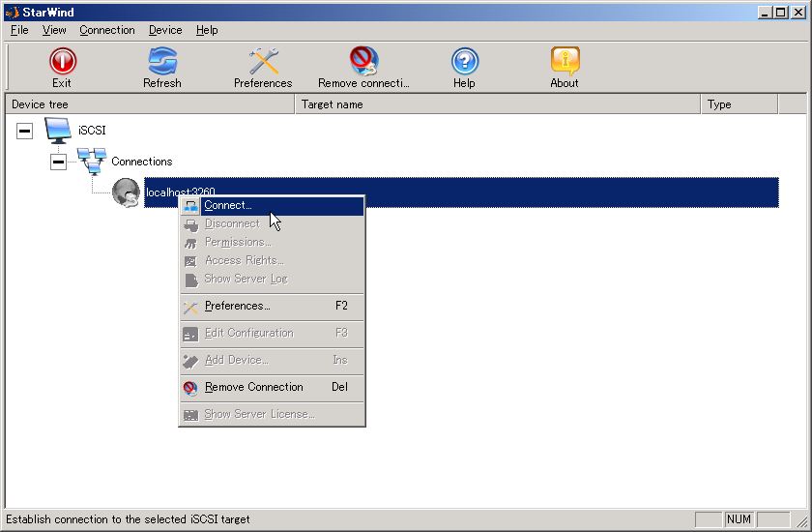Choose Connect... in the context menu
Image resolution: width=812 pixels, height=532 pixels.
coord(228,205)
